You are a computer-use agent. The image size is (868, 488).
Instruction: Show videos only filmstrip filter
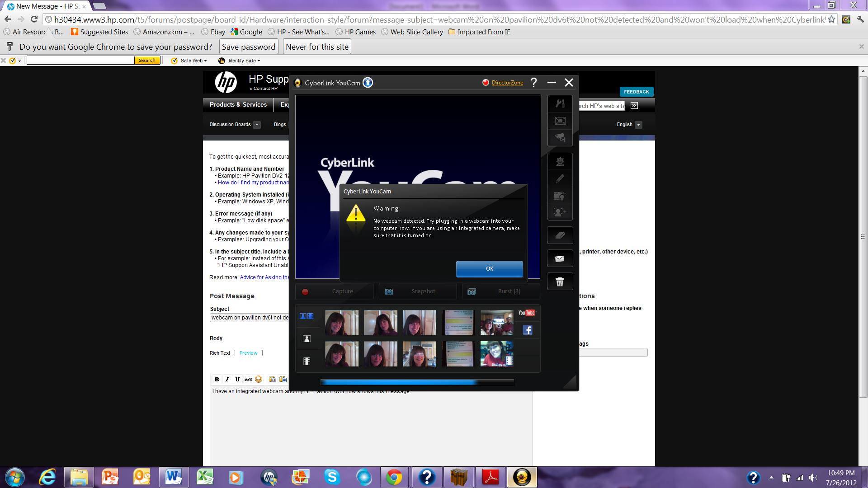(307, 361)
